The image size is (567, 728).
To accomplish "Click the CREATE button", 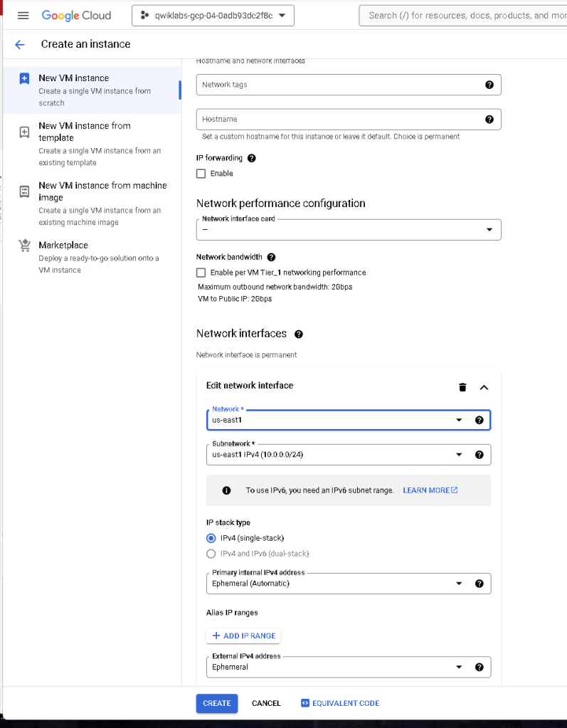I will [x=217, y=703].
